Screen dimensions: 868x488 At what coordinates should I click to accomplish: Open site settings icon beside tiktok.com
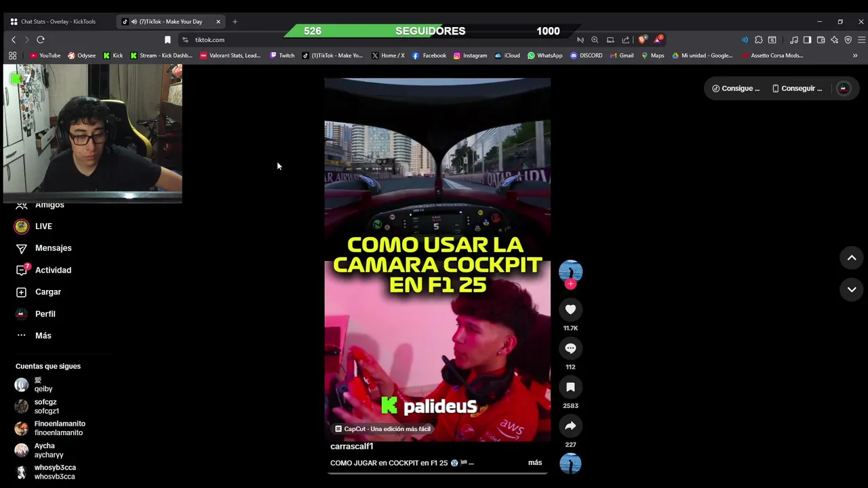185,40
